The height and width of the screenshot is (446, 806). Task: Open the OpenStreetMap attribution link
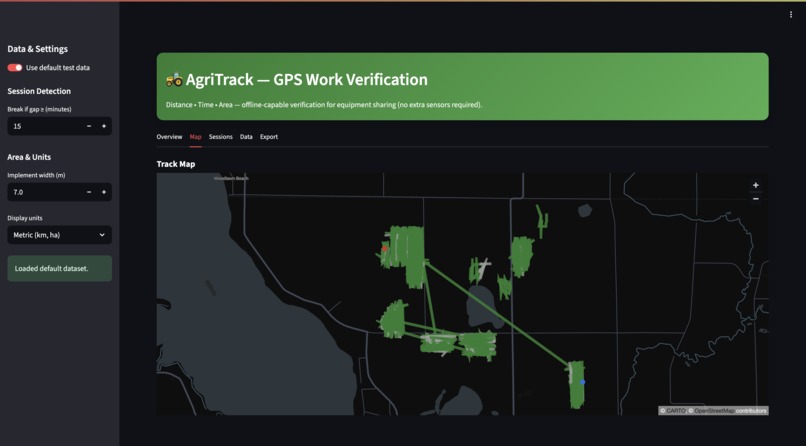click(714, 411)
